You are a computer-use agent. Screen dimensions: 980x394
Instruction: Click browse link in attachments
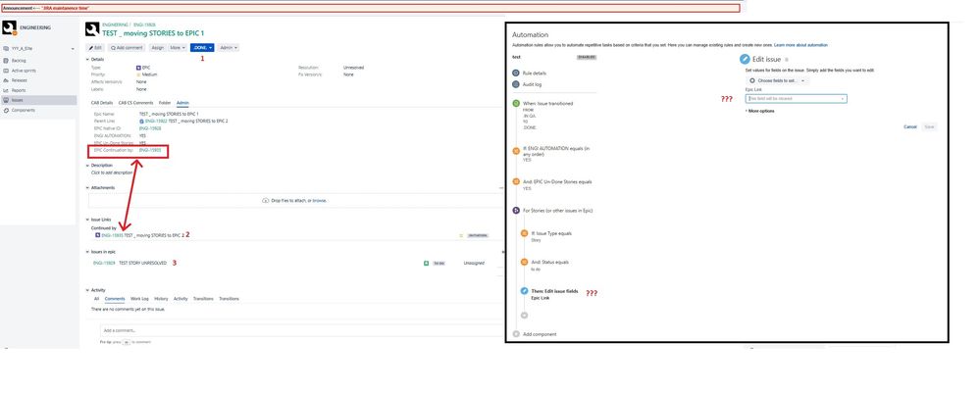click(x=320, y=201)
